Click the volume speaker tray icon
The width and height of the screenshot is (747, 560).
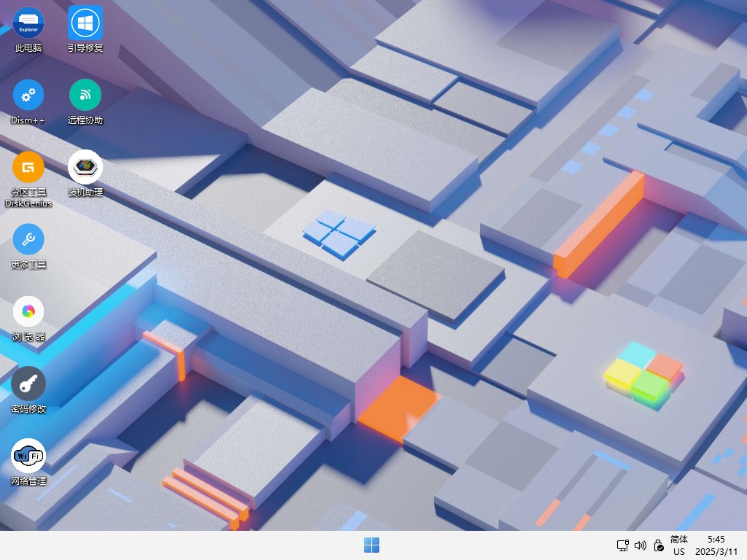click(x=640, y=545)
